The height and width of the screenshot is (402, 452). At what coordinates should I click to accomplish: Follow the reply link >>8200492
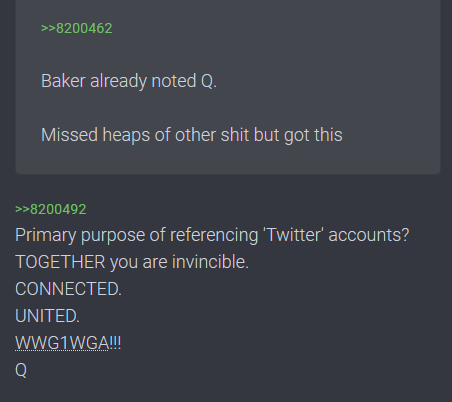51,210
